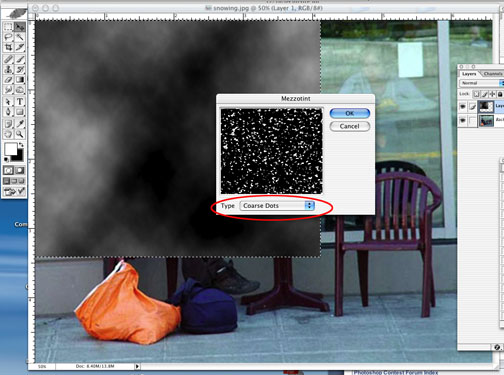Select the Layers tab
The width and height of the screenshot is (504, 375).
point(469,74)
